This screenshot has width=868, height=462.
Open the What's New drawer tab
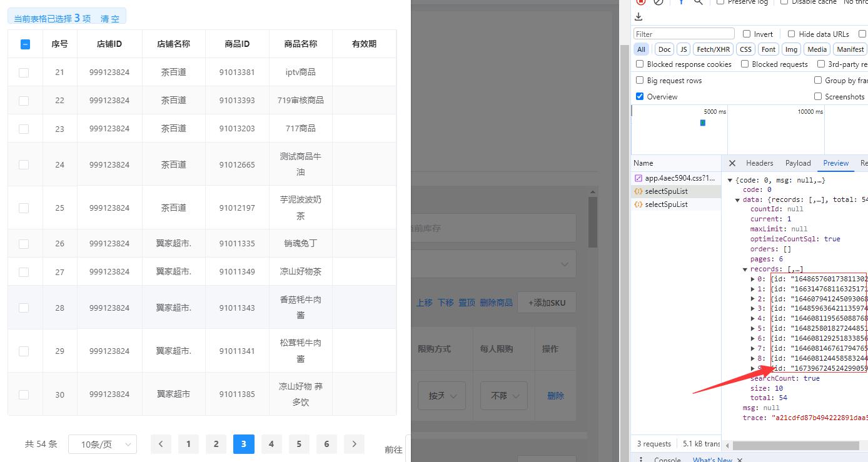click(712, 459)
